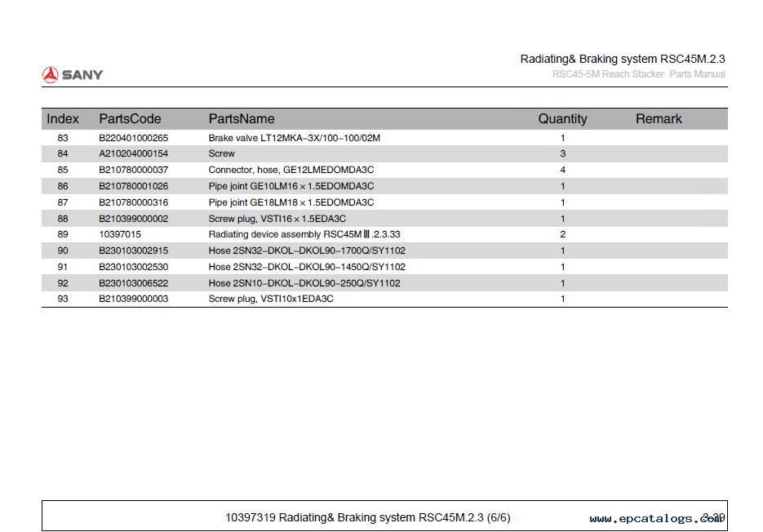
Task: Select part code B210780000316
Action: point(133,202)
